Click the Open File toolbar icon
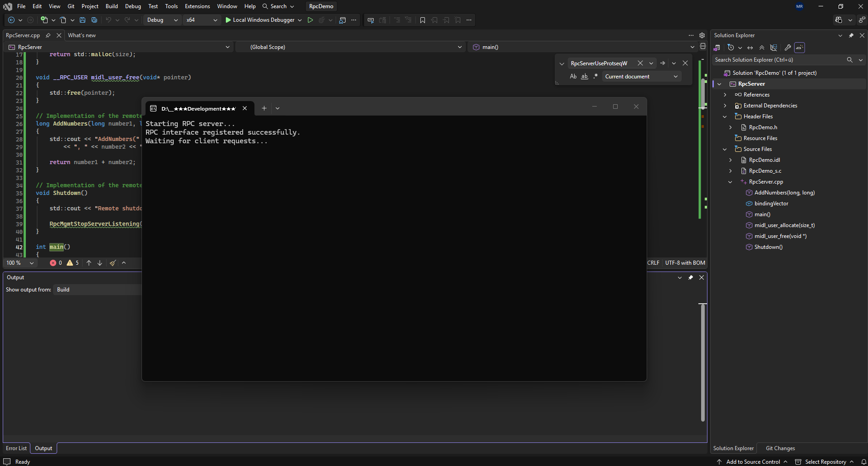The width and height of the screenshot is (868, 466). pos(63,20)
